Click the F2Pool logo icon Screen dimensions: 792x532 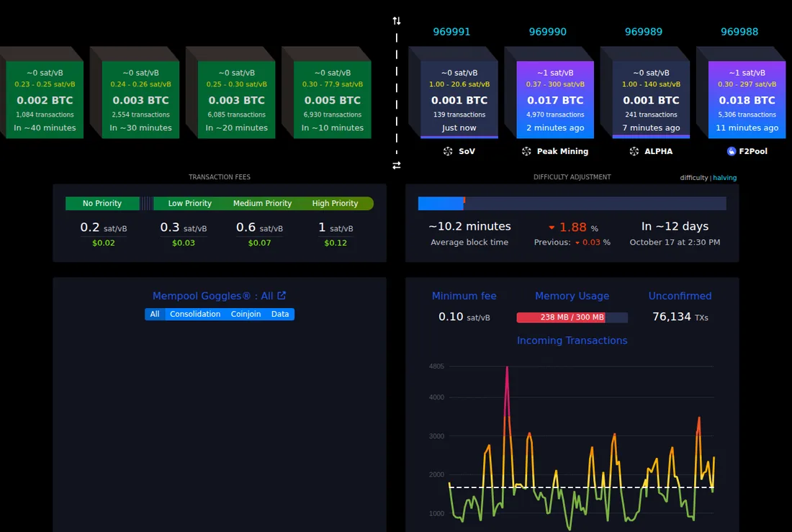pyautogui.click(x=732, y=151)
